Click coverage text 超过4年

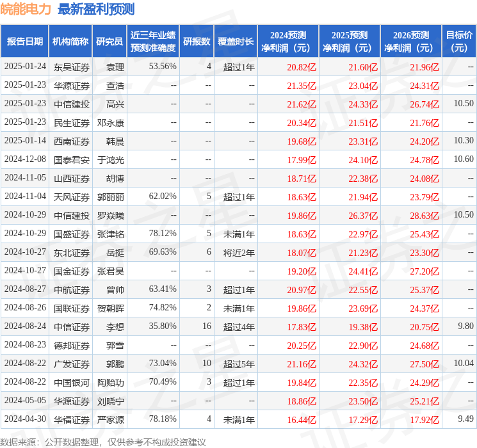click(x=239, y=327)
